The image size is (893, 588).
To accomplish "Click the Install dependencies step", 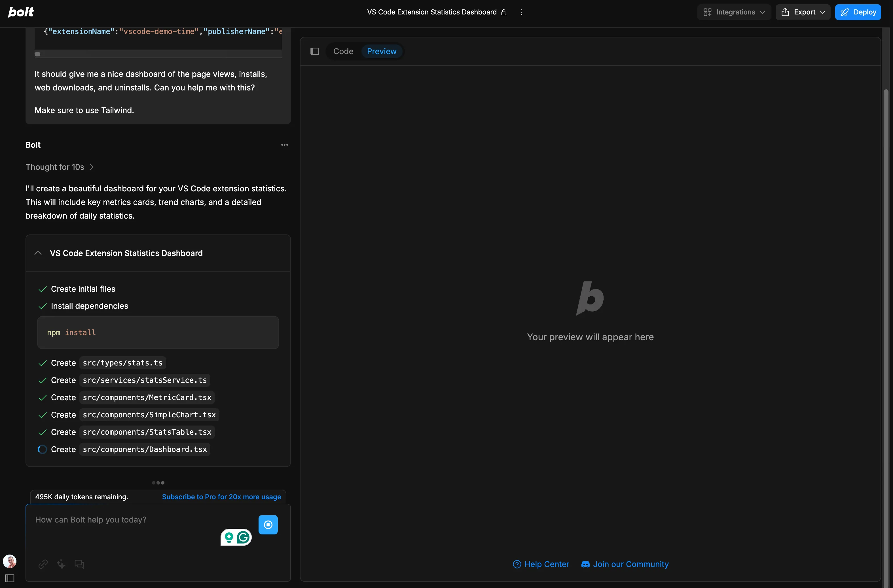I will (x=89, y=306).
